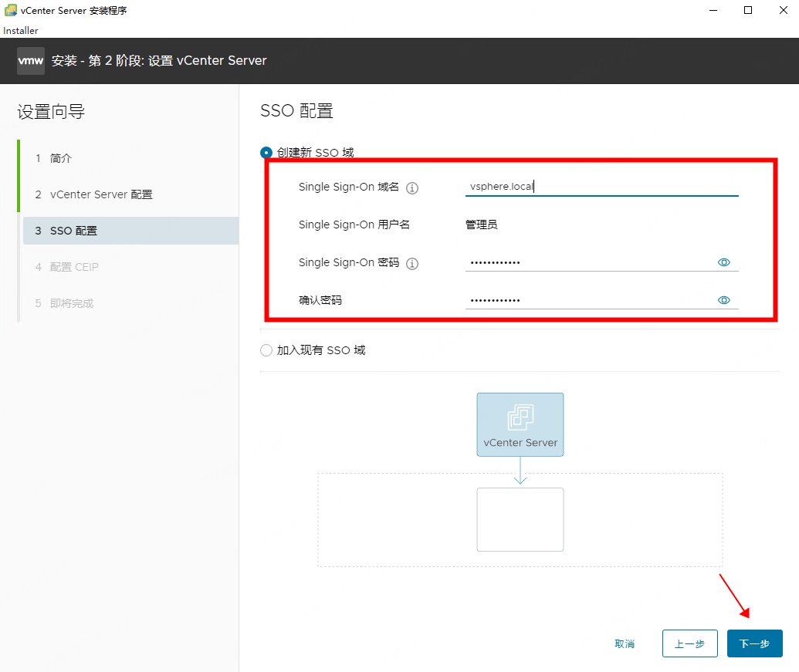Click the 取消 link

[x=625, y=644]
